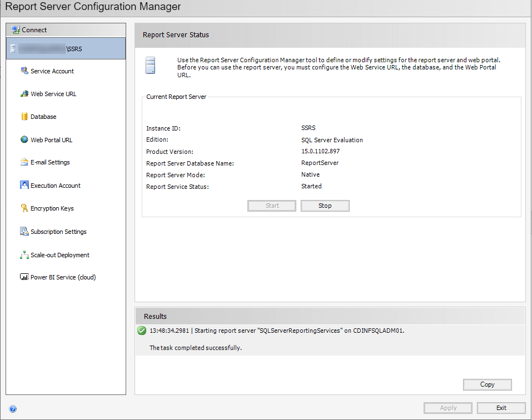Click the Web Service URL icon
Screen dimensions: 532x420
[24, 94]
